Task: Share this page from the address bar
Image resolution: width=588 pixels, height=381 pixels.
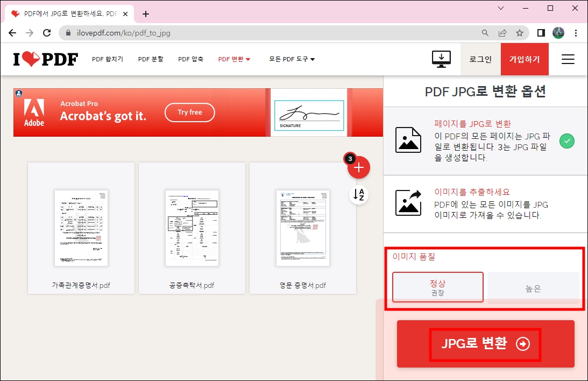Action: coord(502,33)
